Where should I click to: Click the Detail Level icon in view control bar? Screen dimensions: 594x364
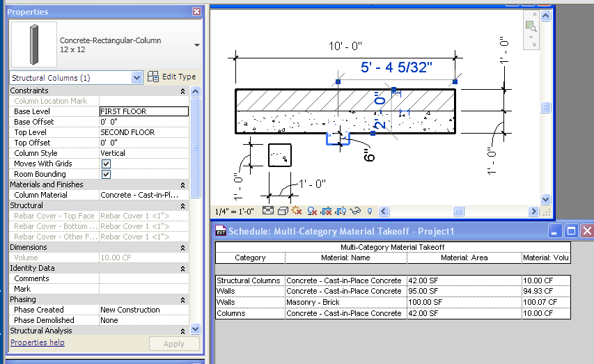(x=269, y=211)
